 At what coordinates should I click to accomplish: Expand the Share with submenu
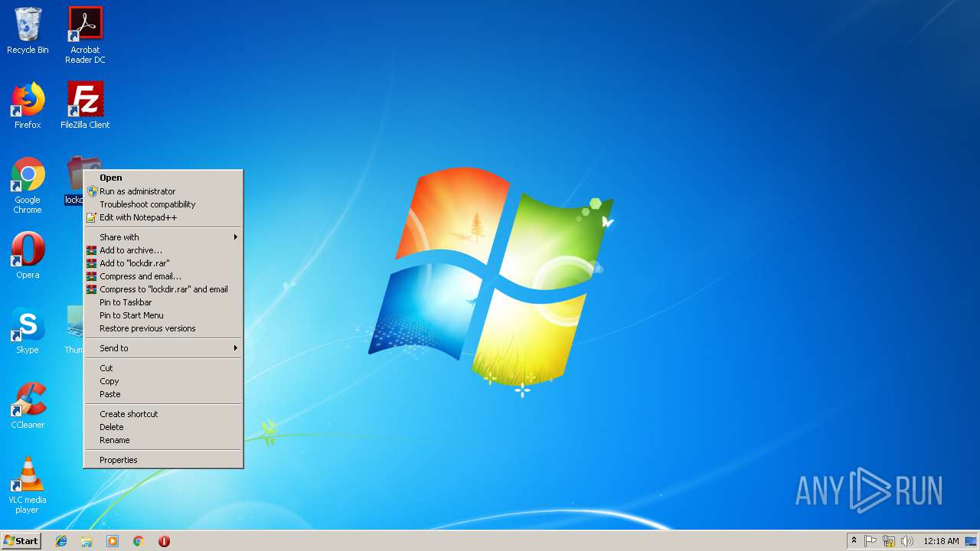pyautogui.click(x=163, y=237)
